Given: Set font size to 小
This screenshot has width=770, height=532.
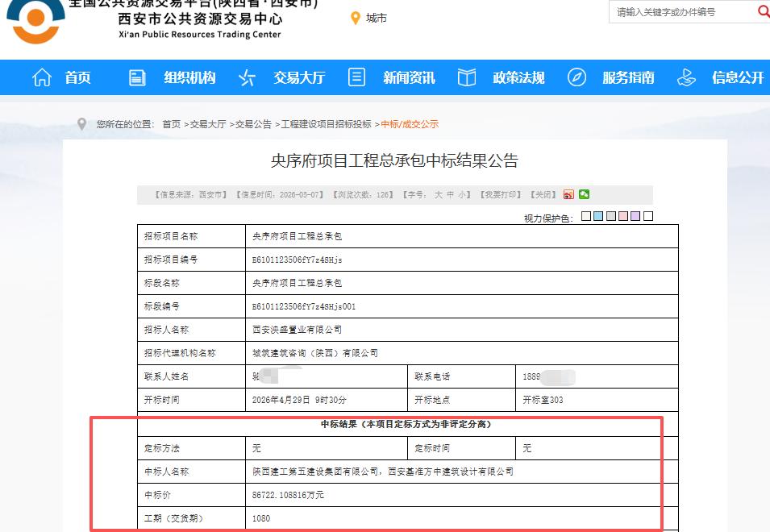Looking at the screenshot, I should click(462, 195).
